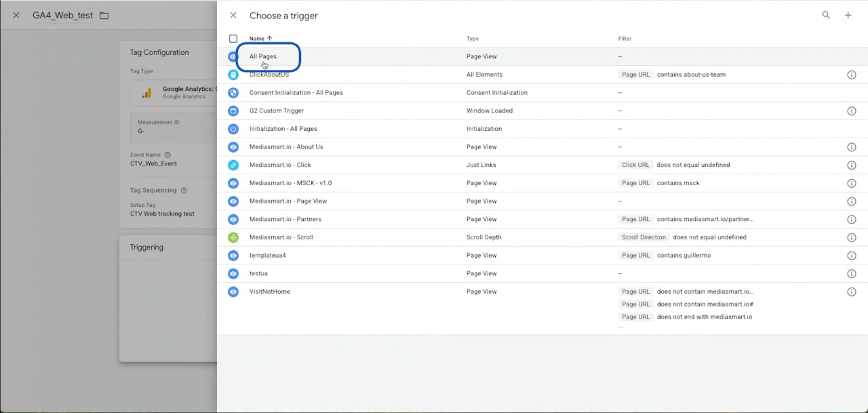Close the Choose a trigger panel
This screenshot has width=868, height=413.
[233, 15]
